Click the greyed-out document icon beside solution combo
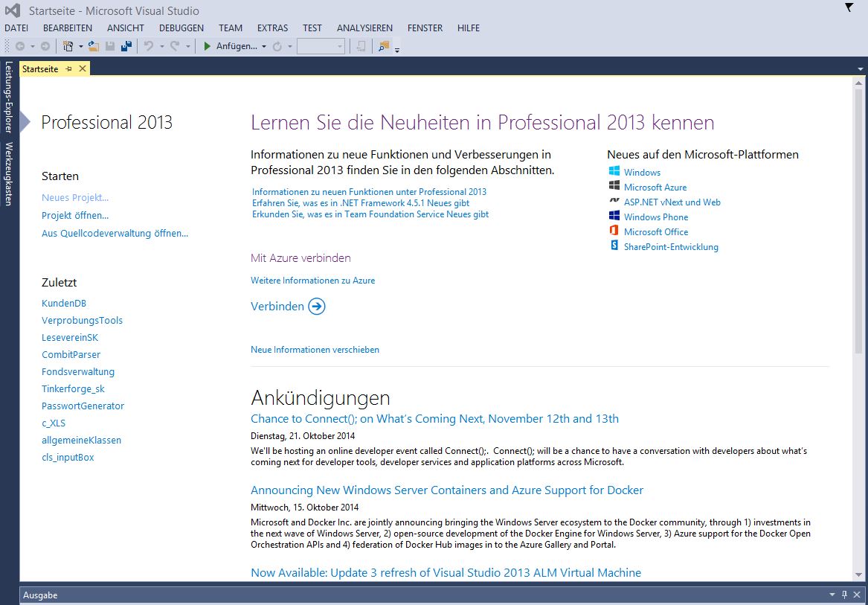 (x=361, y=47)
